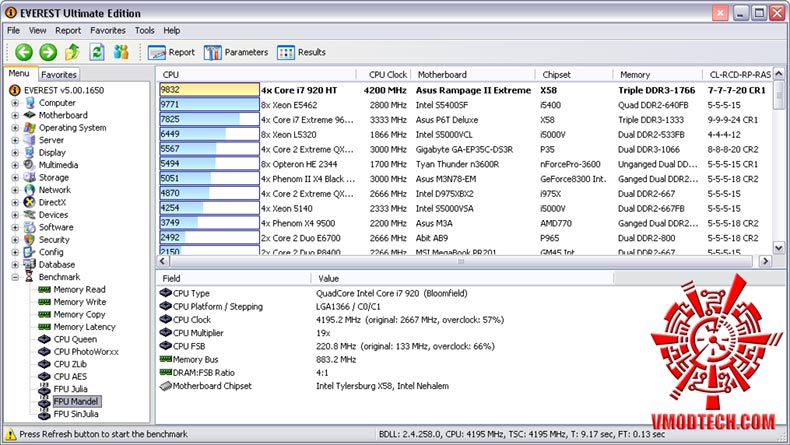Image resolution: width=790 pixels, height=445 pixels.
Task: Select CPU Queen benchmark
Action: (75, 340)
